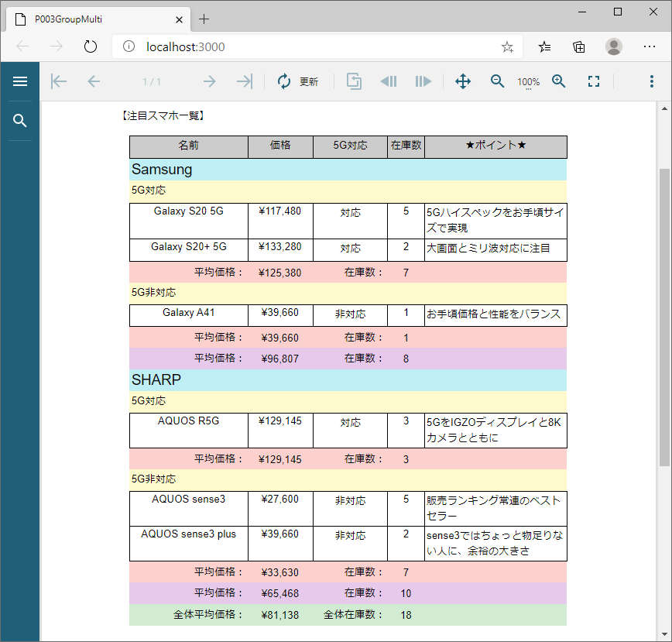Click the average price ¥96,807

[279, 359]
